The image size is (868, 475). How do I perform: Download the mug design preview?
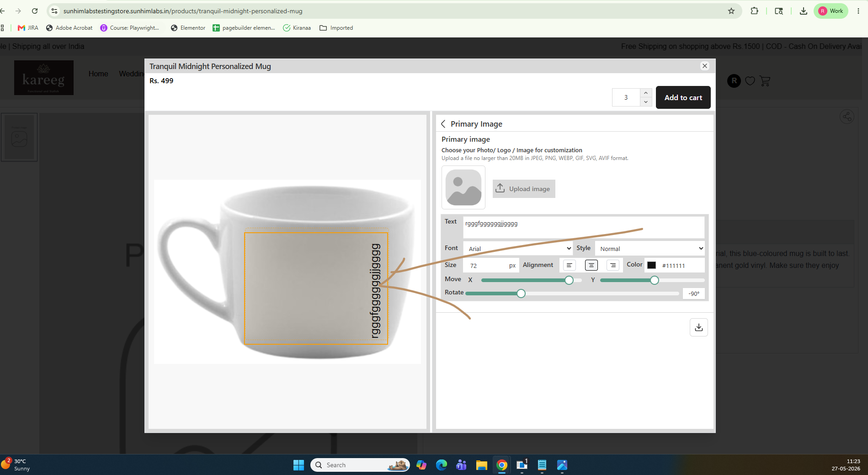698,327
